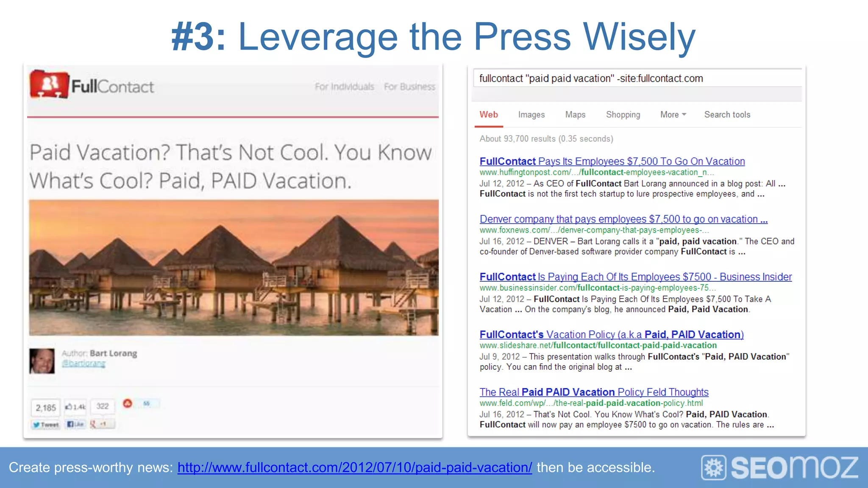Click the SEOmoz logo
Image resolution: width=868 pixels, height=488 pixels.
click(779, 468)
